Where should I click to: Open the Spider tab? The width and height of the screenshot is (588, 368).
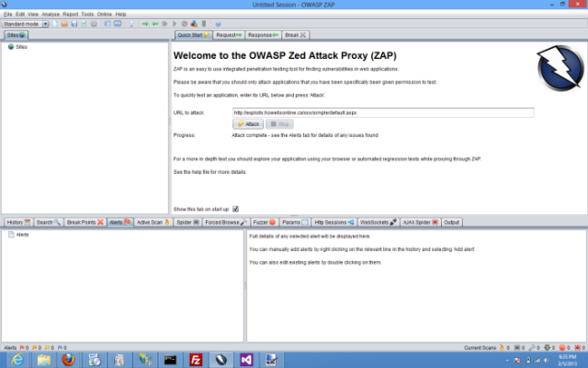tap(187, 223)
